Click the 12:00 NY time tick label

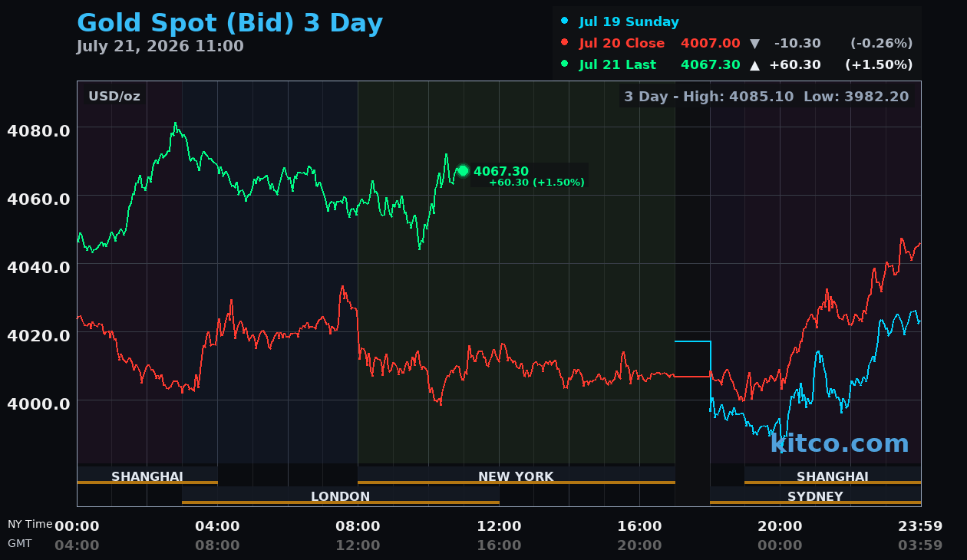point(499,526)
